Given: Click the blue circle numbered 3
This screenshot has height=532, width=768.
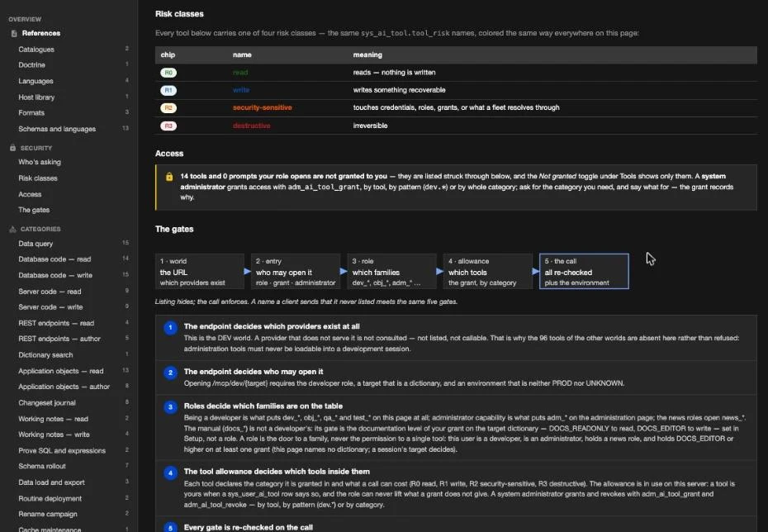Looking at the screenshot, I should [170, 407].
